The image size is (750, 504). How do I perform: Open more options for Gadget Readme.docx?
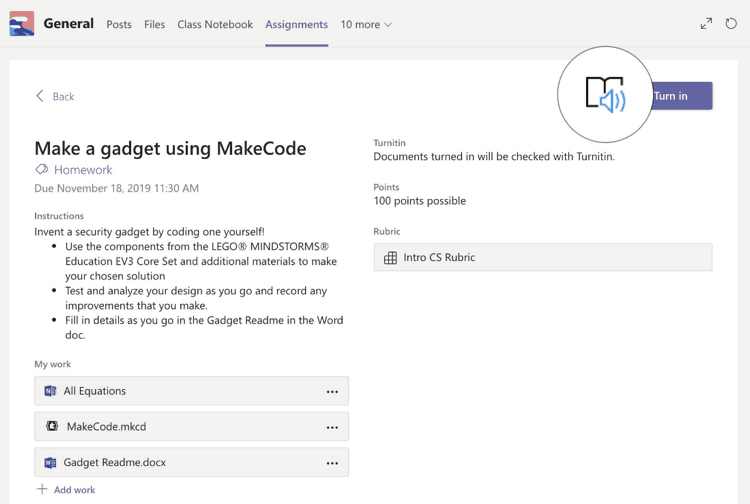pyautogui.click(x=332, y=463)
